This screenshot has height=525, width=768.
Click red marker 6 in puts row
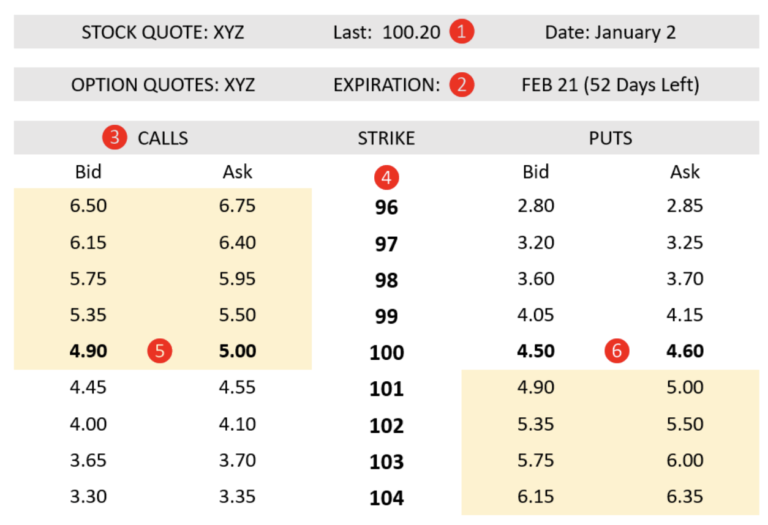618,351
